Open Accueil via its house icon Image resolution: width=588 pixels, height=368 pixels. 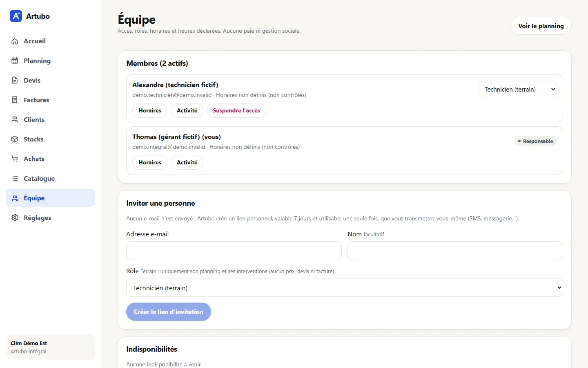(x=15, y=41)
